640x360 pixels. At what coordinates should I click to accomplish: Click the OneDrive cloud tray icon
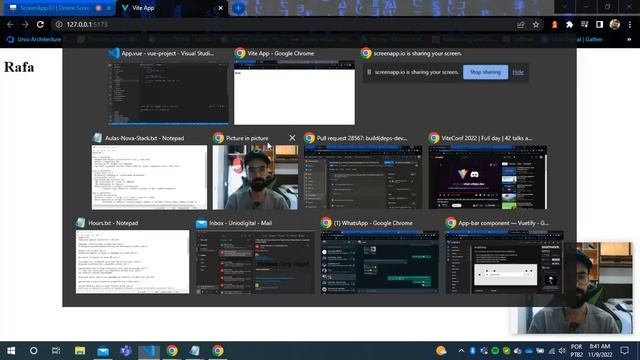pyautogui.click(x=529, y=351)
